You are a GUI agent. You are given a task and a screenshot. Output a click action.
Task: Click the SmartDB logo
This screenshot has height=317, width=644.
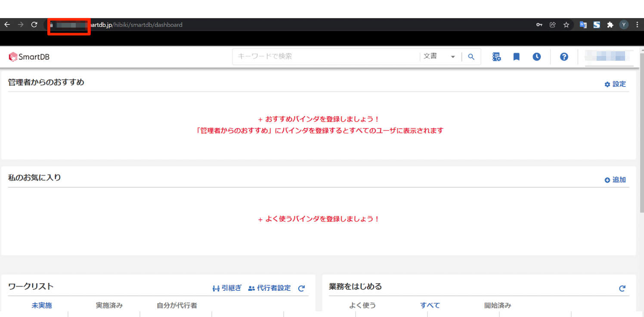(x=29, y=57)
